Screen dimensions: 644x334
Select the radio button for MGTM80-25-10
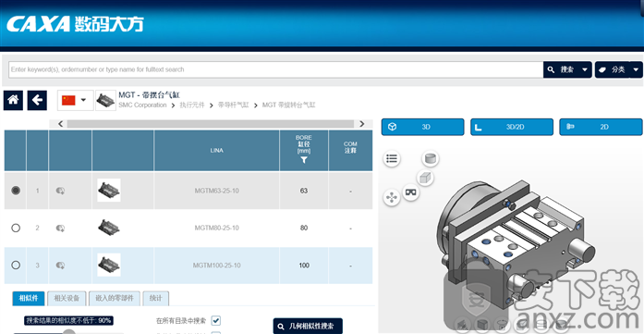point(16,228)
